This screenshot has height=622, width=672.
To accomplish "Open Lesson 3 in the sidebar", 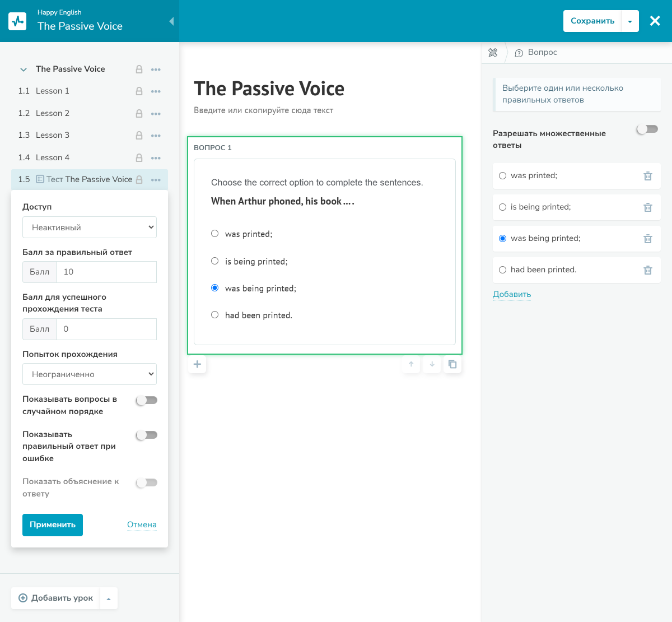I will 53,135.
